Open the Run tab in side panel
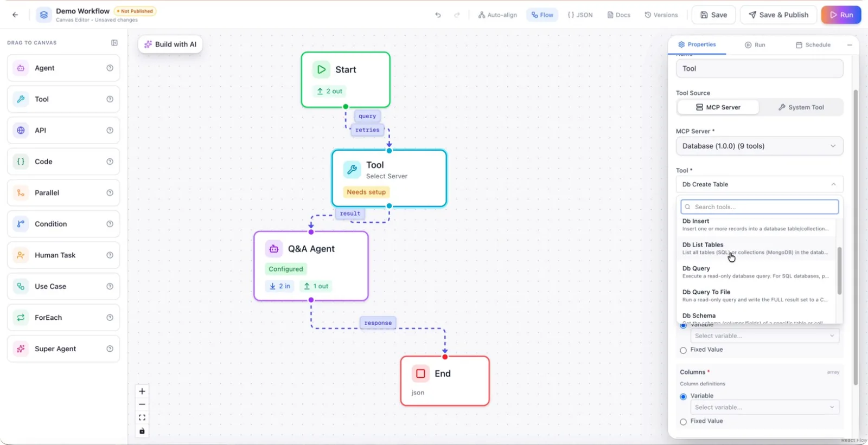 [755, 45]
